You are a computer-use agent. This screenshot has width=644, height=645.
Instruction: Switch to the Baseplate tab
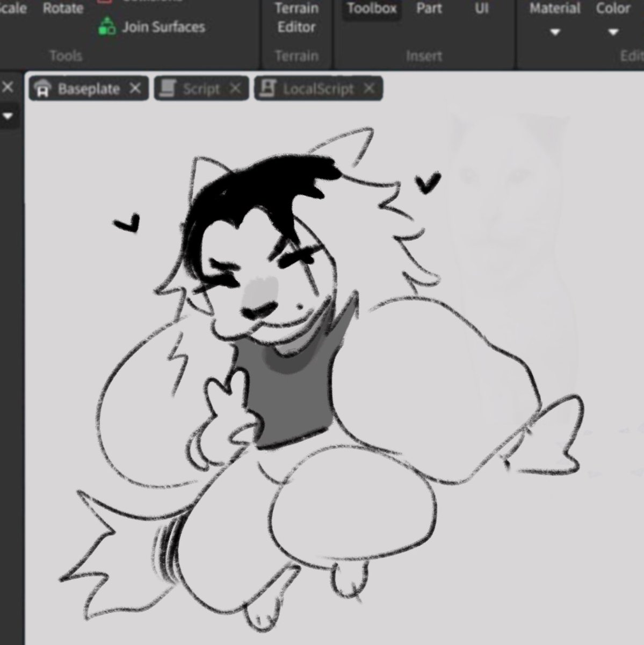(x=89, y=89)
